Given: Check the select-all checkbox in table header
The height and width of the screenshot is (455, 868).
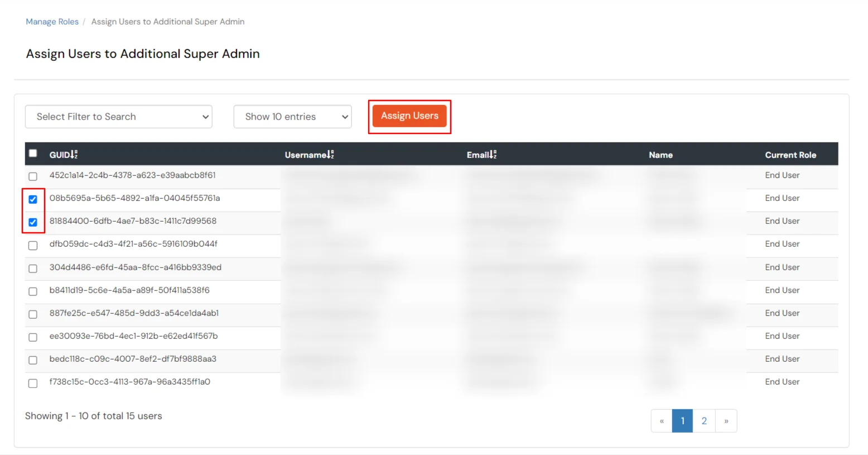Looking at the screenshot, I should pos(32,152).
